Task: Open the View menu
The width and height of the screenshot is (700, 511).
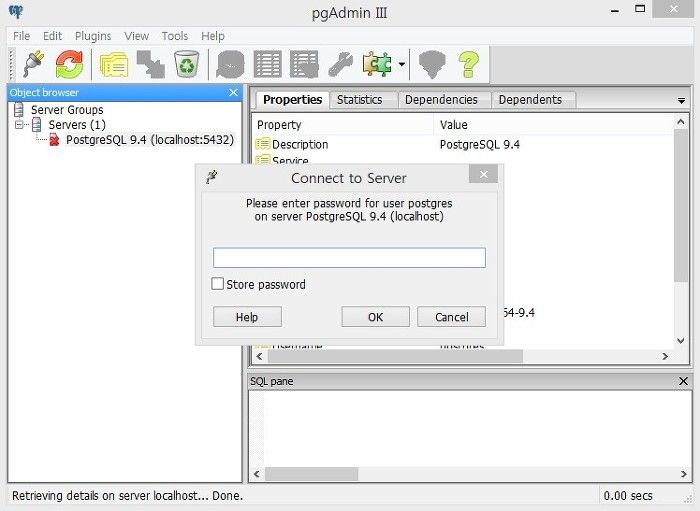Action: click(x=136, y=36)
